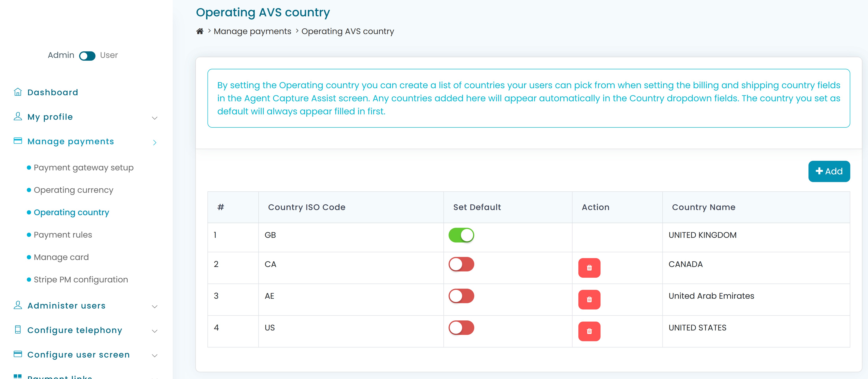The image size is (868, 379).
Task: Turn off default toggle for GB
Action: click(461, 235)
